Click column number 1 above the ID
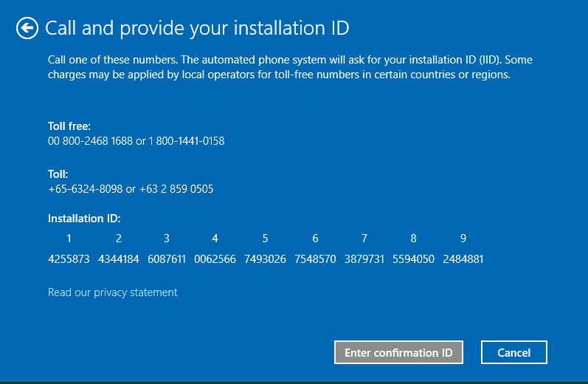Image resolution: width=588 pixels, height=384 pixels. tap(69, 239)
